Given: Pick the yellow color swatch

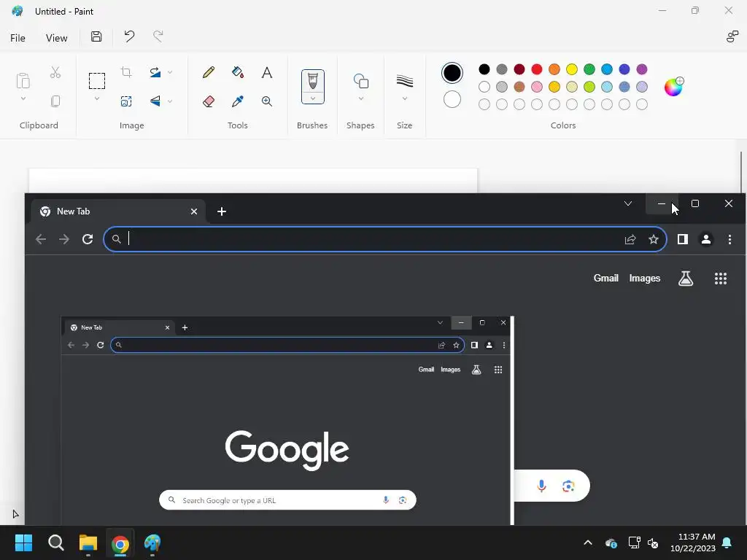Looking at the screenshot, I should (572, 69).
